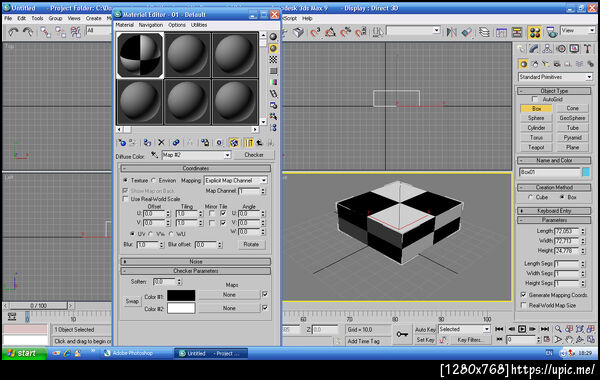Click the Rotate button

coord(251,244)
